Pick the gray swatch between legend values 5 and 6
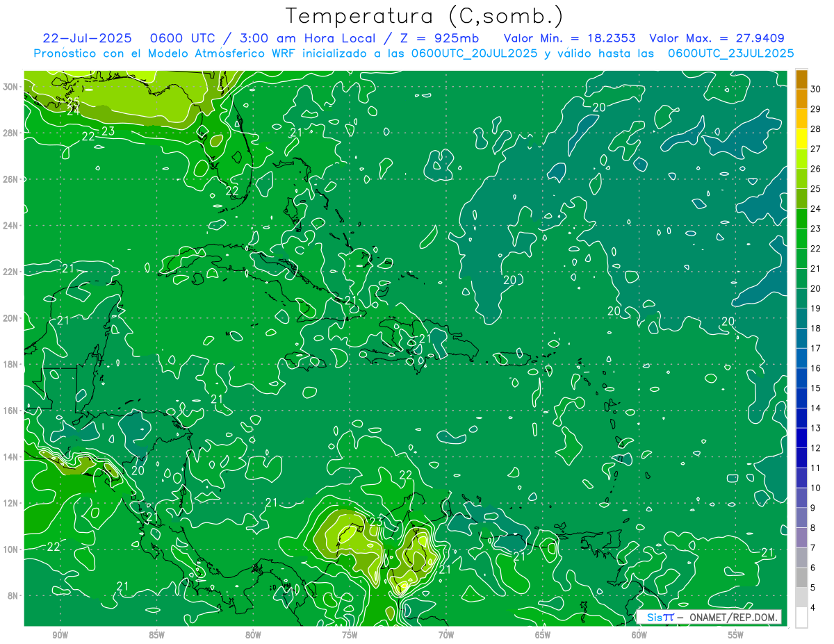The width and height of the screenshot is (834, 644). (x=802, y=578)
